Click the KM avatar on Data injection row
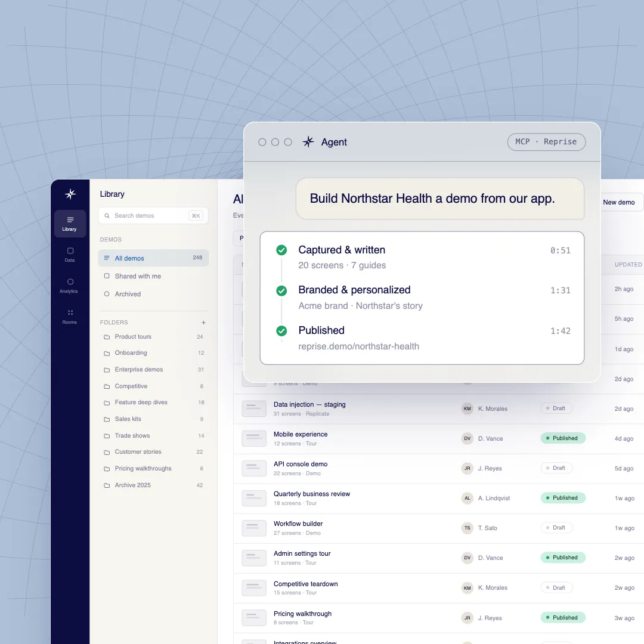 tap(467, 408)
